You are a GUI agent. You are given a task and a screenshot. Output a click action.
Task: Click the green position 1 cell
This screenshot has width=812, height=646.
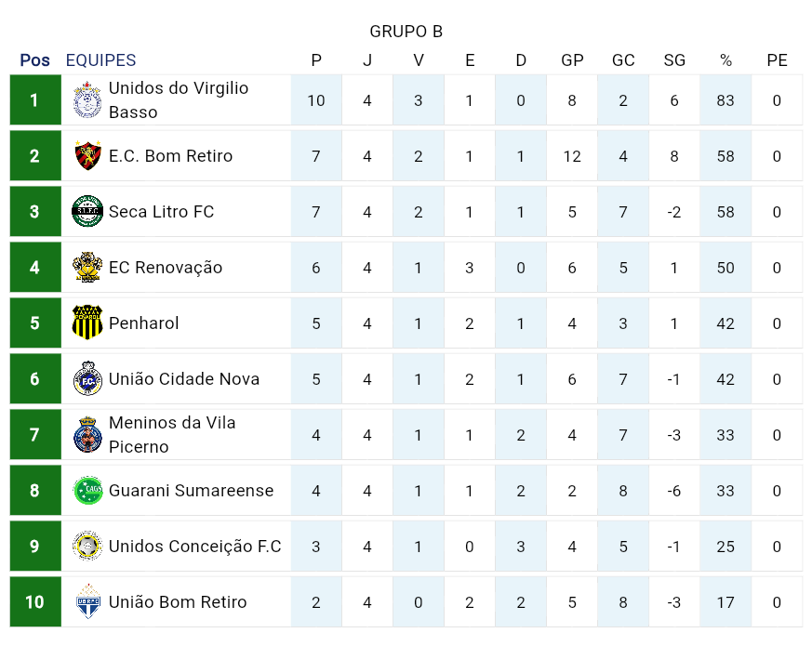point(35,100)
